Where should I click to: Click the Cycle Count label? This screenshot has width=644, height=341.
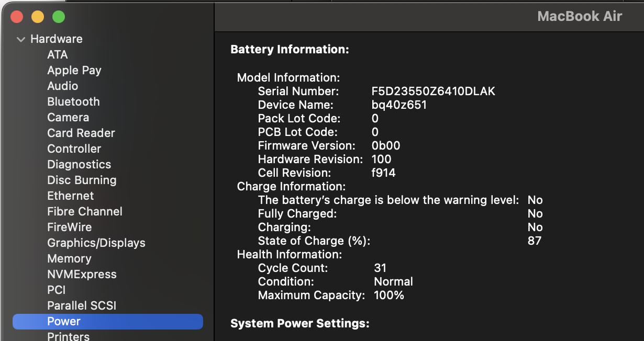[293, 268]
